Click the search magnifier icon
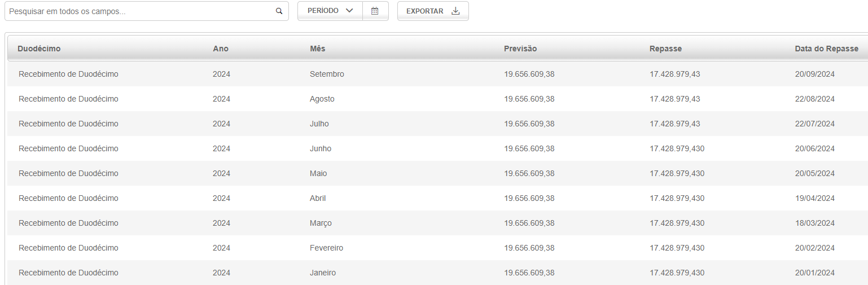 tap(279, 11)
